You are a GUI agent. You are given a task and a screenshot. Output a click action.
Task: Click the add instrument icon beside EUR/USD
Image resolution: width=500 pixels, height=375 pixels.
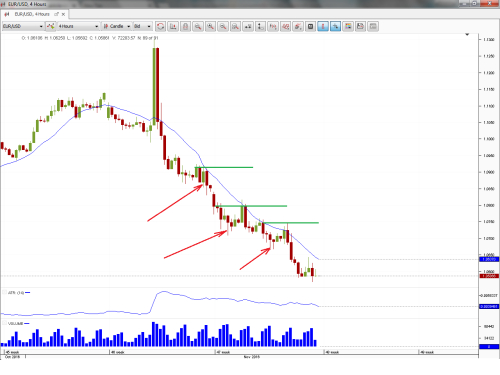pos(51,26)
